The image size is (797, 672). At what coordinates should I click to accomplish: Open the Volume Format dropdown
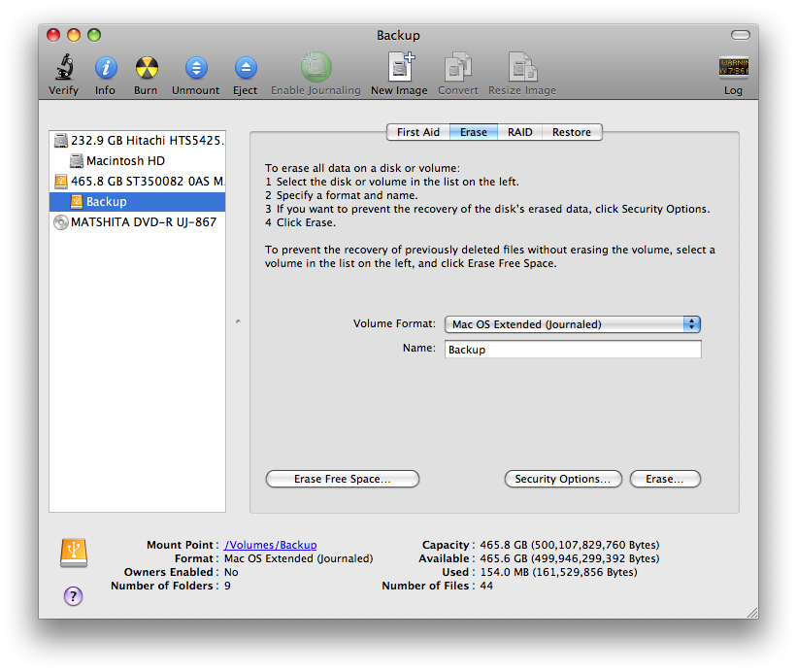[x=573, y=324]
